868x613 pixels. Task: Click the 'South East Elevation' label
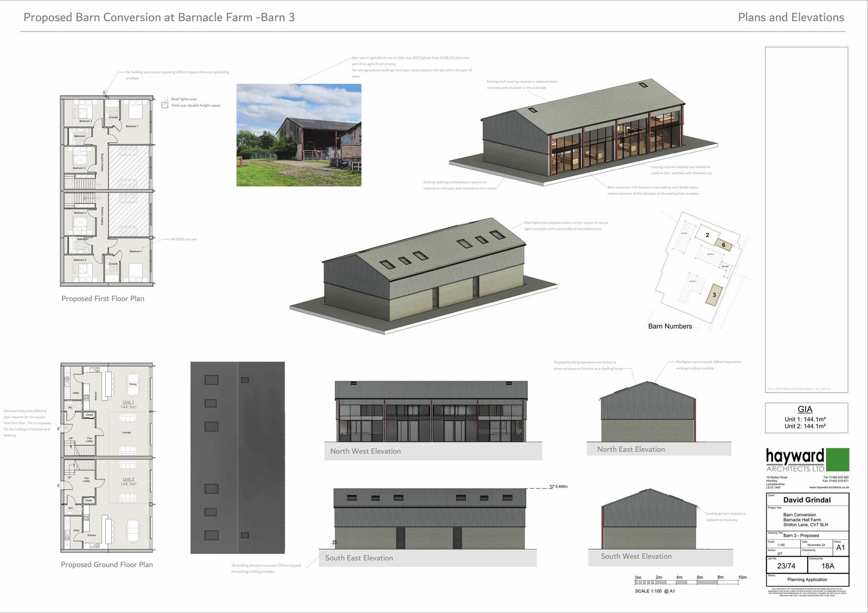[359, 558]
